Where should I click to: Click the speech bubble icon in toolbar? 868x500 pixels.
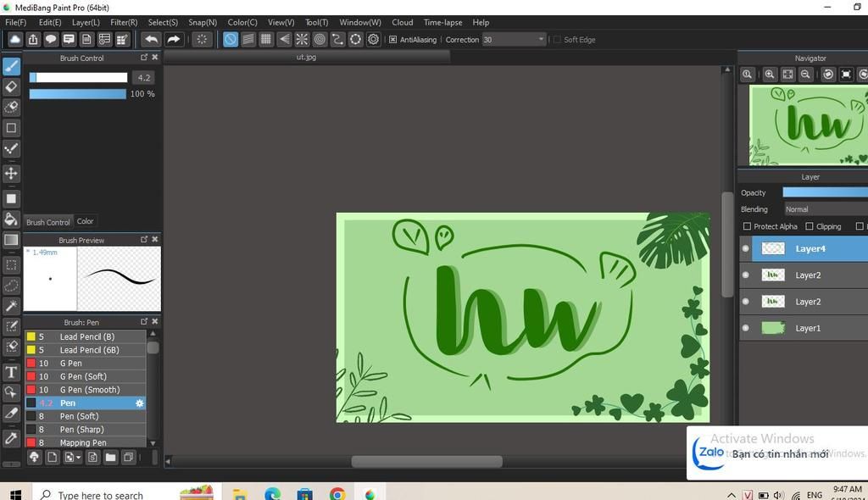(x=51, y=39)
